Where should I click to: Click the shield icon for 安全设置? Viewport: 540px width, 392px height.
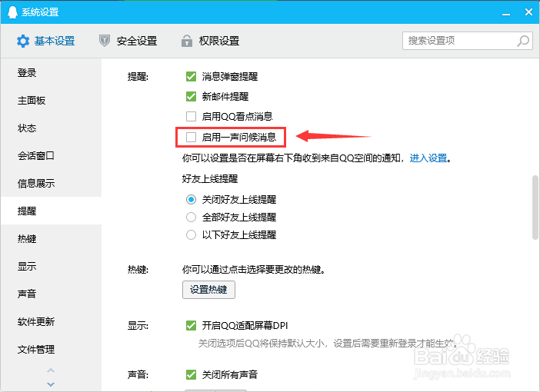[x=105, y=41]
